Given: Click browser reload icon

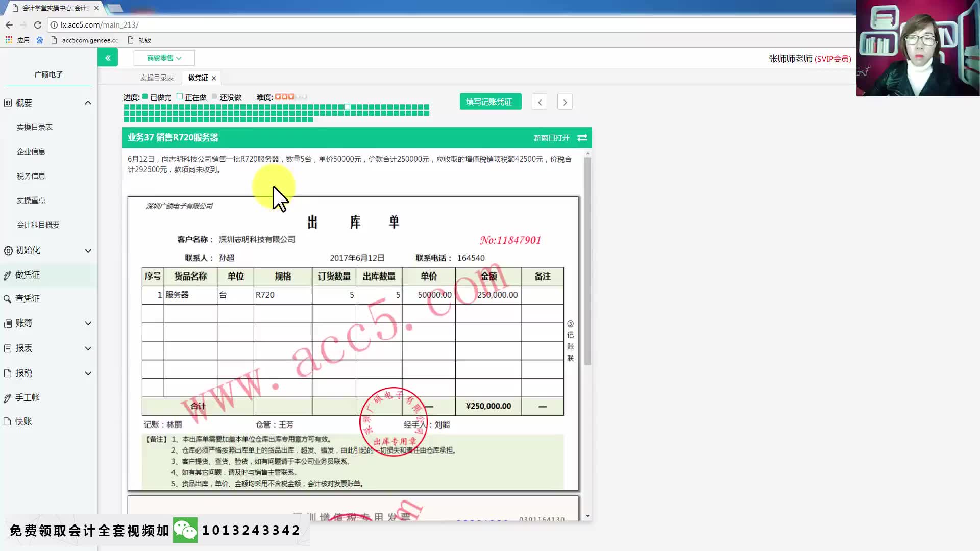Looking at the screenshot, I should [38, 24].
